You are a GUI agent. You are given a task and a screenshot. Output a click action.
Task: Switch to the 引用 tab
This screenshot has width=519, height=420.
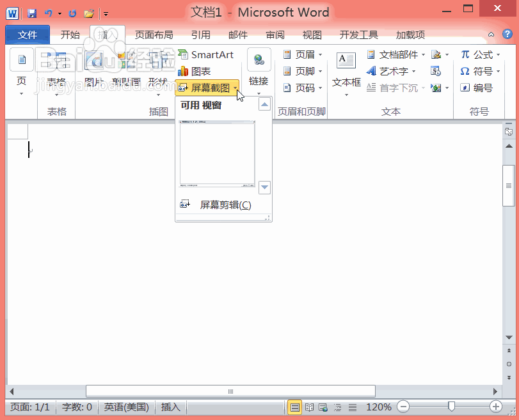pos(200,35)
